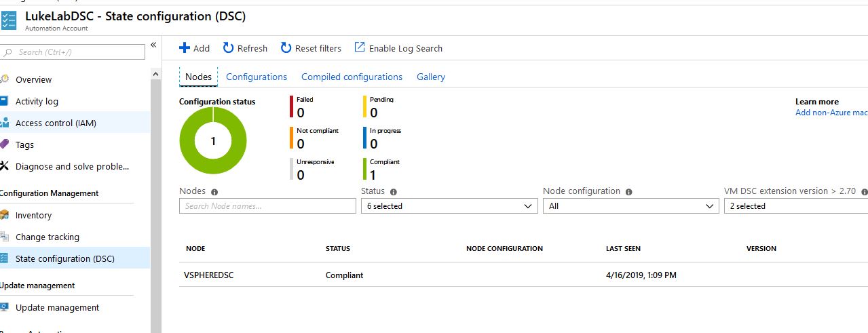Image resolution: width=868 pixels, height=333 pixels.
Task: Click the purple Tags icon
Action: click(5, 144)
